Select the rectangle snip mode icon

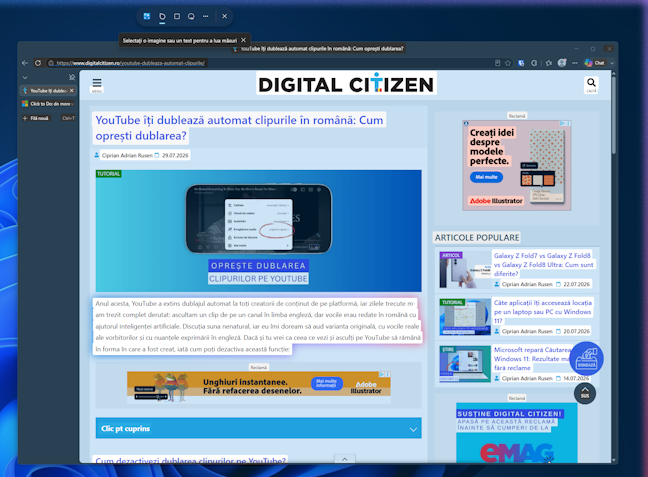coord(177,16)
